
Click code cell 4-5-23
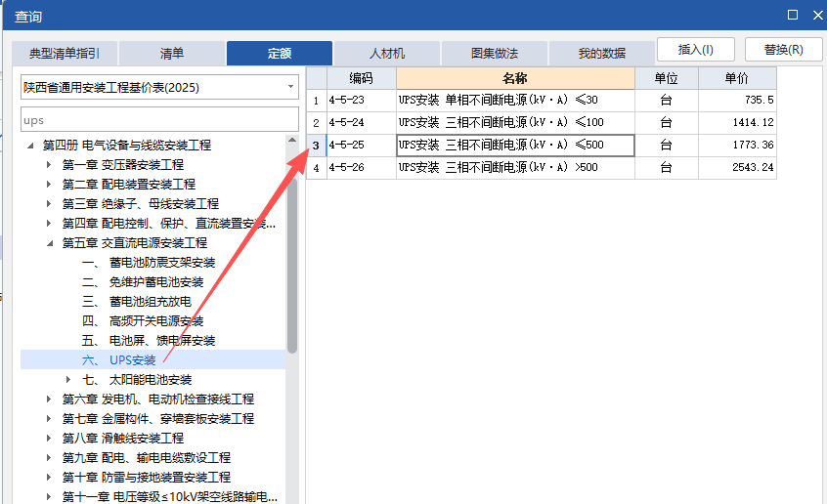[362, 101]
